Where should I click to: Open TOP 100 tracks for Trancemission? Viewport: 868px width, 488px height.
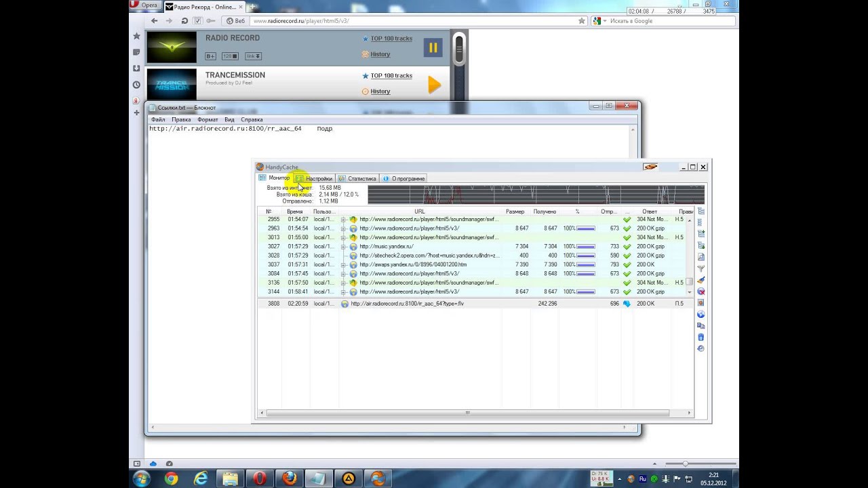391,76
